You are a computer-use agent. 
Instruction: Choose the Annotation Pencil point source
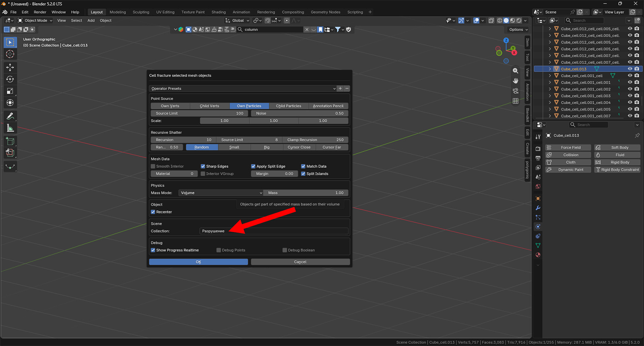point(328,106)
